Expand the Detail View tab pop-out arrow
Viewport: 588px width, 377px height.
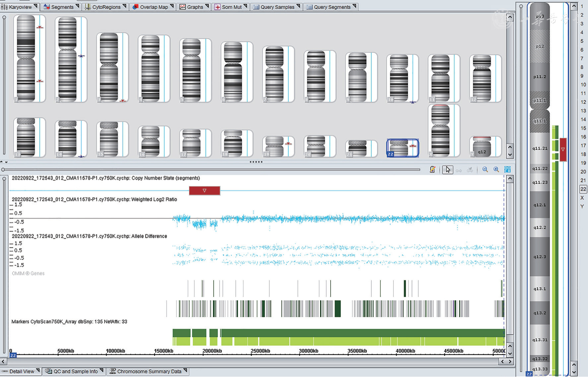tap(38, 370)
